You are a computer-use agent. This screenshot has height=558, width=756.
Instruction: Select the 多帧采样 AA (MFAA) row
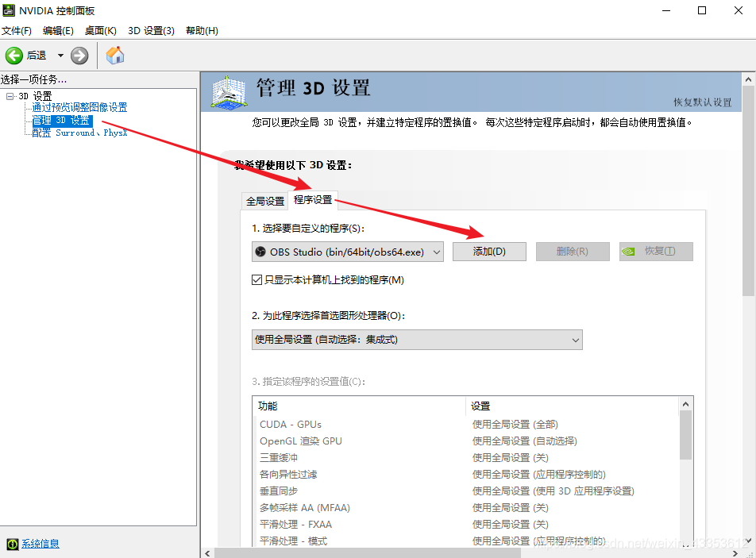465,508
